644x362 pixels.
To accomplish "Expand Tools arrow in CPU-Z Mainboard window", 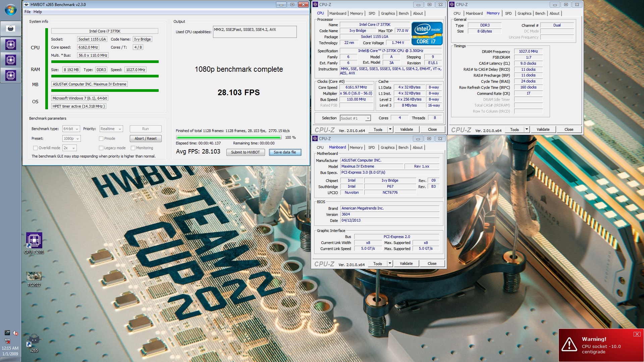I will [x=390, y=263].
